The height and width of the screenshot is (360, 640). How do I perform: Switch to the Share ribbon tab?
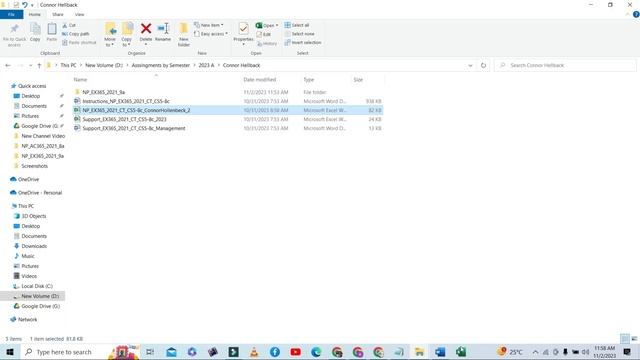[x=58, y=14]
